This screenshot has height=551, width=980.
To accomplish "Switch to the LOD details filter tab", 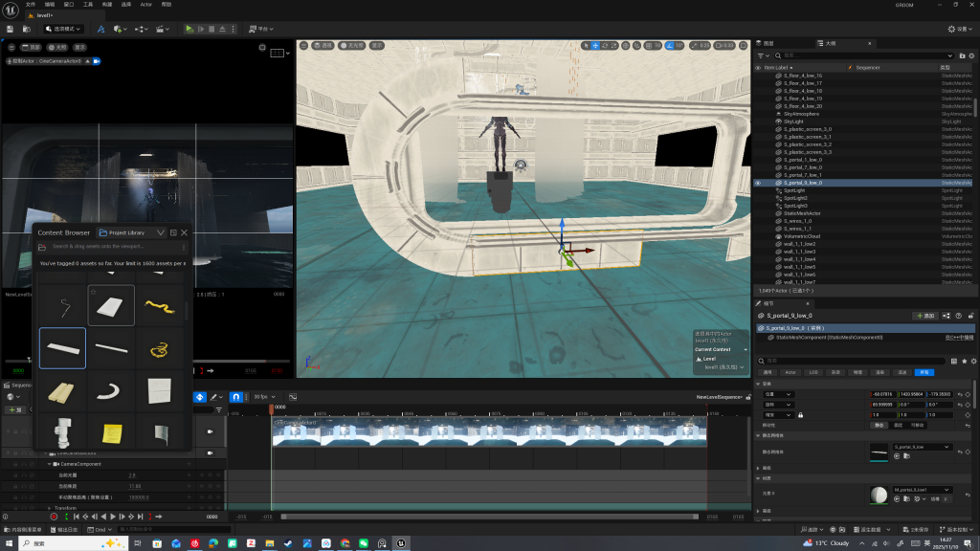I will [x=813, y=372].
